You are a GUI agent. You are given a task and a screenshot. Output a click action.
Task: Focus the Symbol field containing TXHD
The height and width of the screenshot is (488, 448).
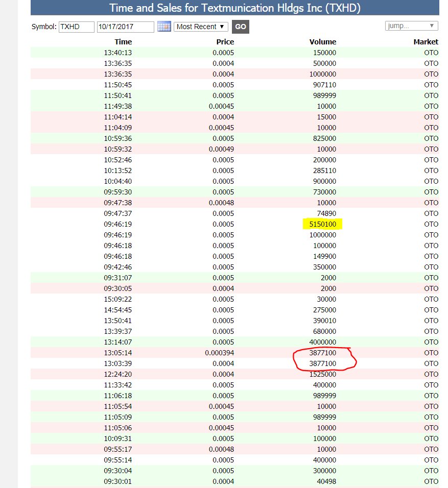tap(76, 27)
